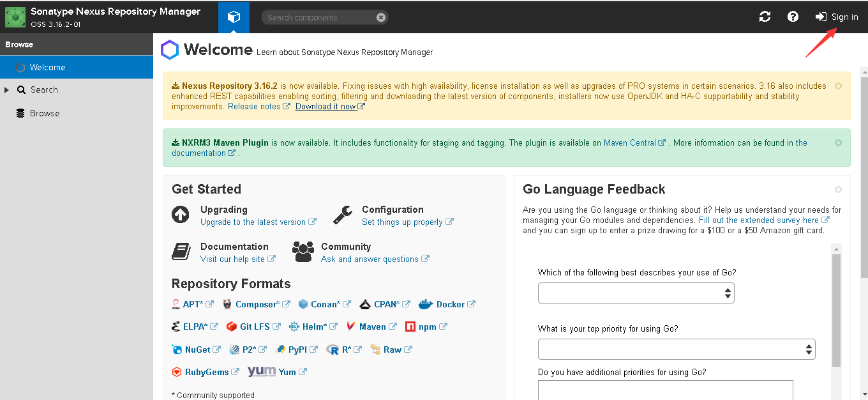Screen dimensions: 868x400
Task: Select Welcome in the Browse sidebar
Action: [77, 67]
